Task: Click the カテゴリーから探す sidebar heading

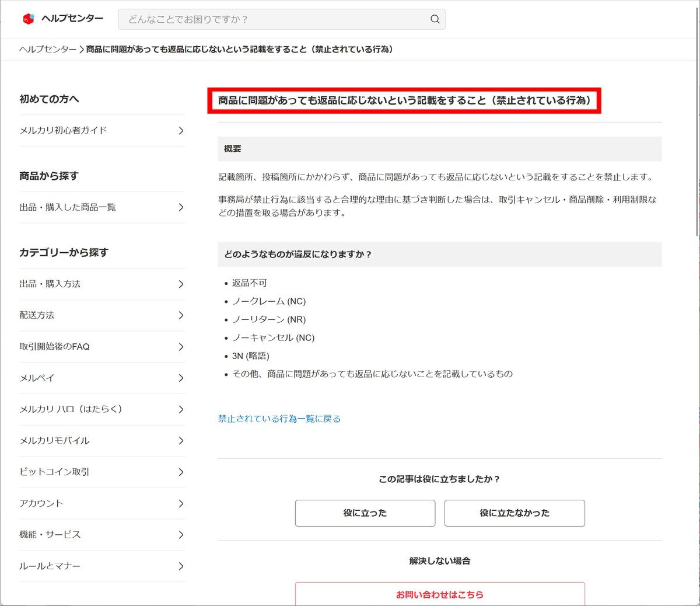Action: 64,253
